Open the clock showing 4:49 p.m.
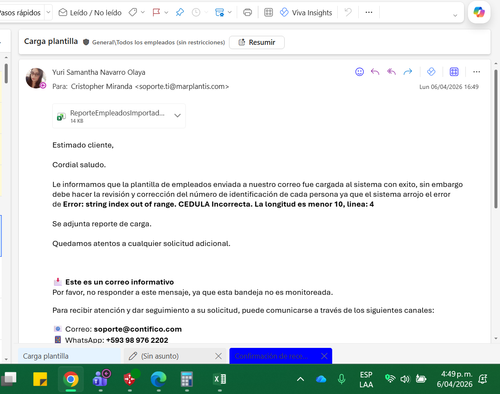This screenshot has width=500, height=394. click(x=455, y=379)
